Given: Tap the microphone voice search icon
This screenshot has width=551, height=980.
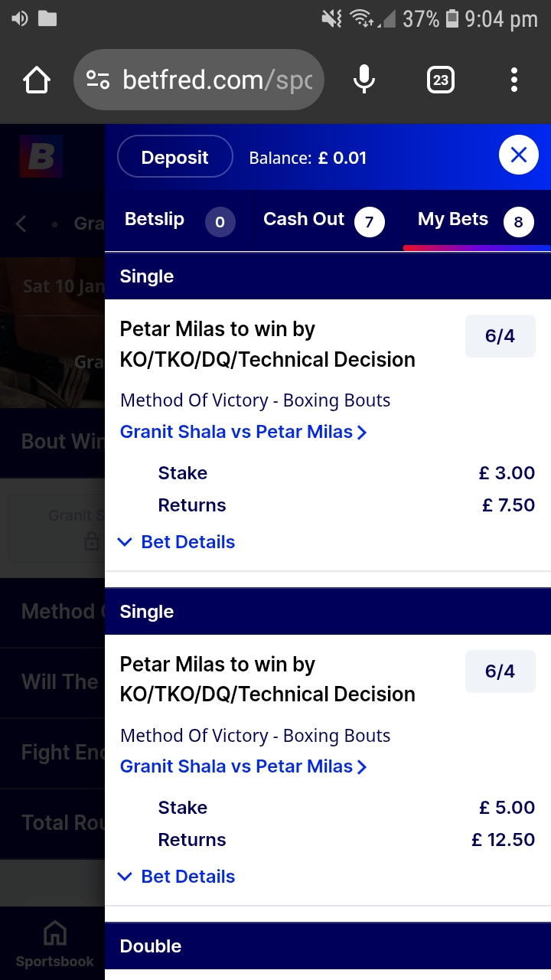Looking at the screenshot, I should click(364, 80).
